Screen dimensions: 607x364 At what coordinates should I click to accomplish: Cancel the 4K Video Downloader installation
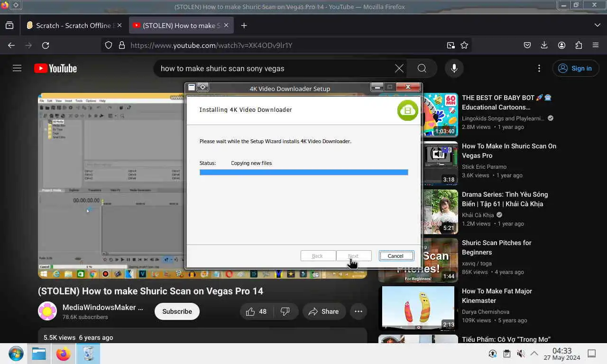coord(396,256)
